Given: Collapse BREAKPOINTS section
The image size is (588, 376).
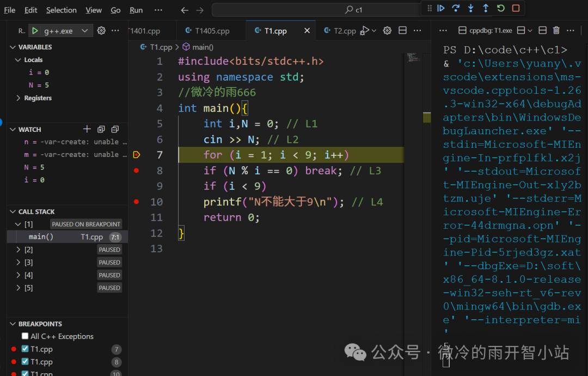Looking at the screenshot, I should [x=13, y=324].
